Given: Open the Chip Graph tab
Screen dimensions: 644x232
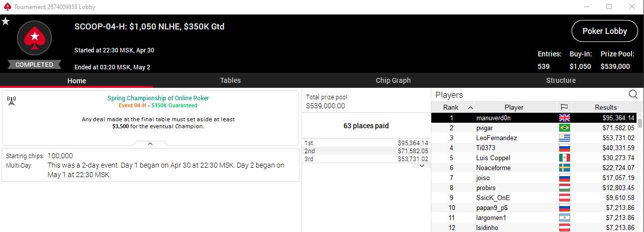Looking at the screenshot, I should [x=393, y=80].
